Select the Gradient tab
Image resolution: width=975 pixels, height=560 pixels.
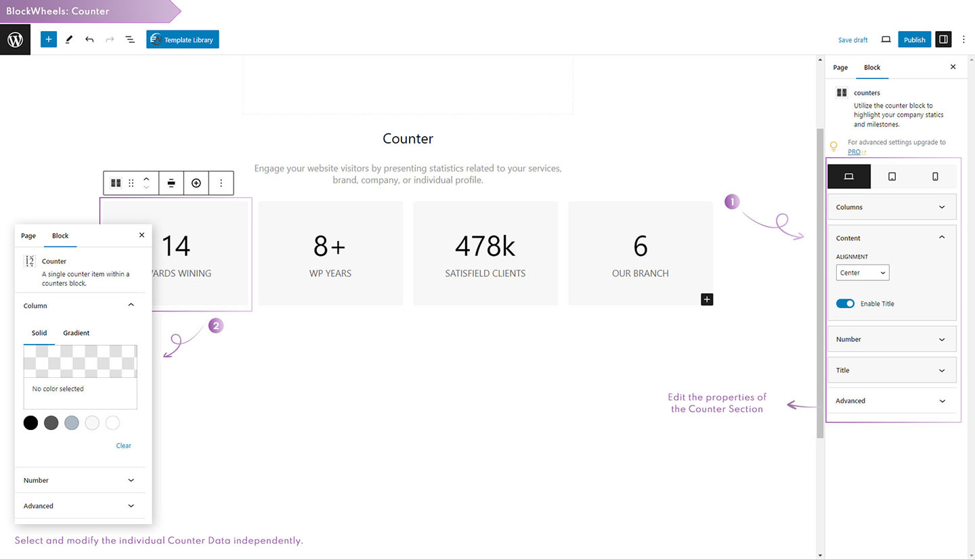point(76,333)
